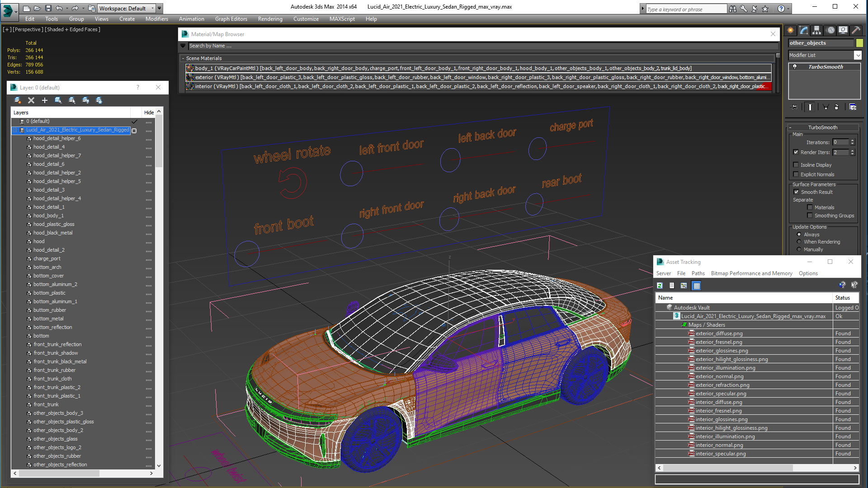Click Delete Layer X icon
Image resolution: width=868 pixels, height=488 pixels.
[31, 100]
